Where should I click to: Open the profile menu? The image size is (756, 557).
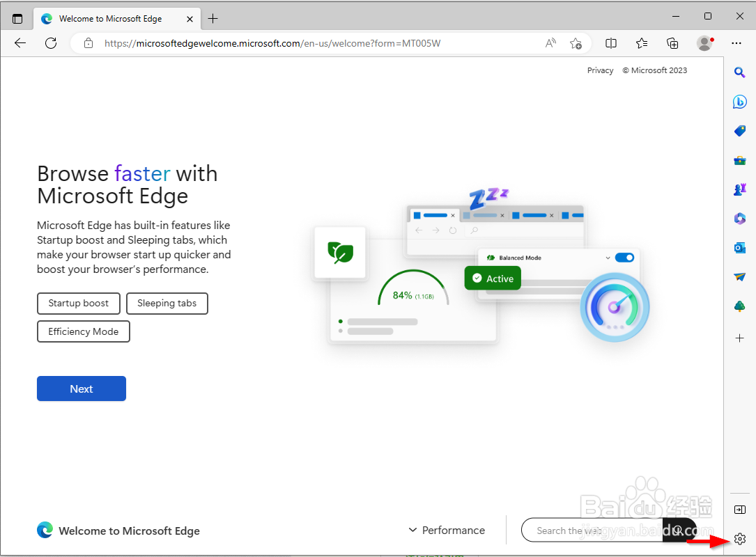(x=704, y=42)
